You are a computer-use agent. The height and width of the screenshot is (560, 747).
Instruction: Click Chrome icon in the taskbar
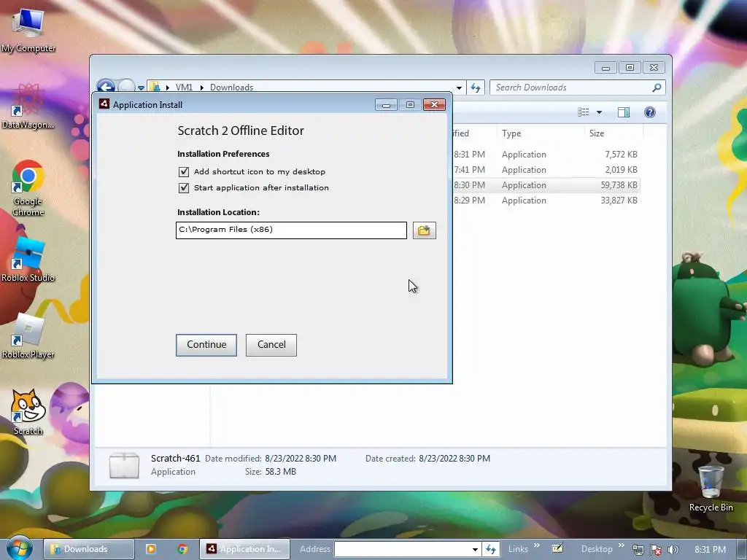click(x=182, y=549)
